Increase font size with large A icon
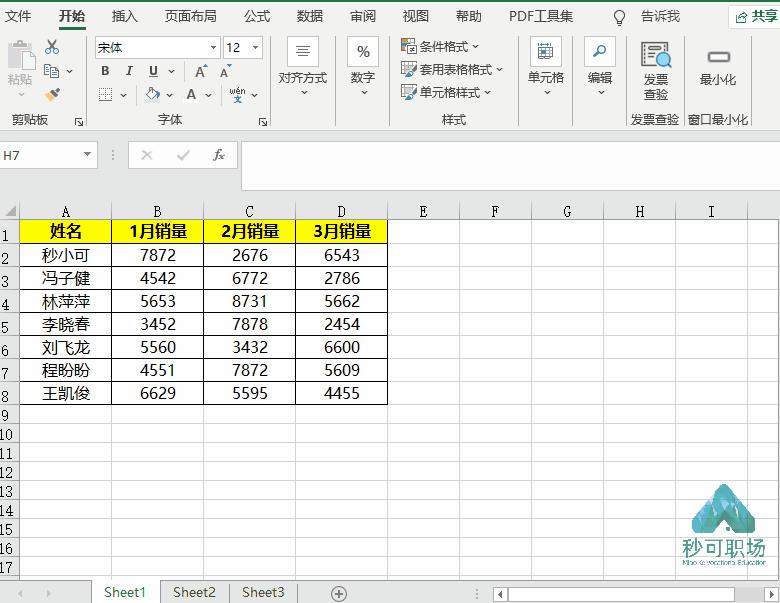 (200, 72)
